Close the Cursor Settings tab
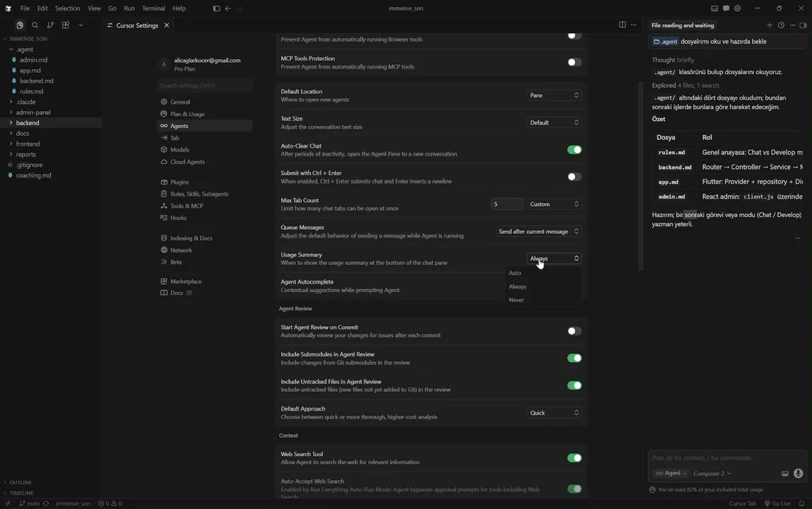This screenshot has width=812, height=509. tap(166, 25)
